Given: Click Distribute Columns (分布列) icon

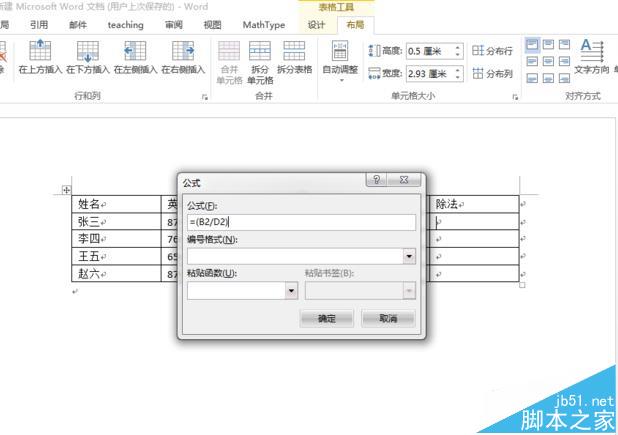Looking at the screenshot, I should (x=492, y=73).
